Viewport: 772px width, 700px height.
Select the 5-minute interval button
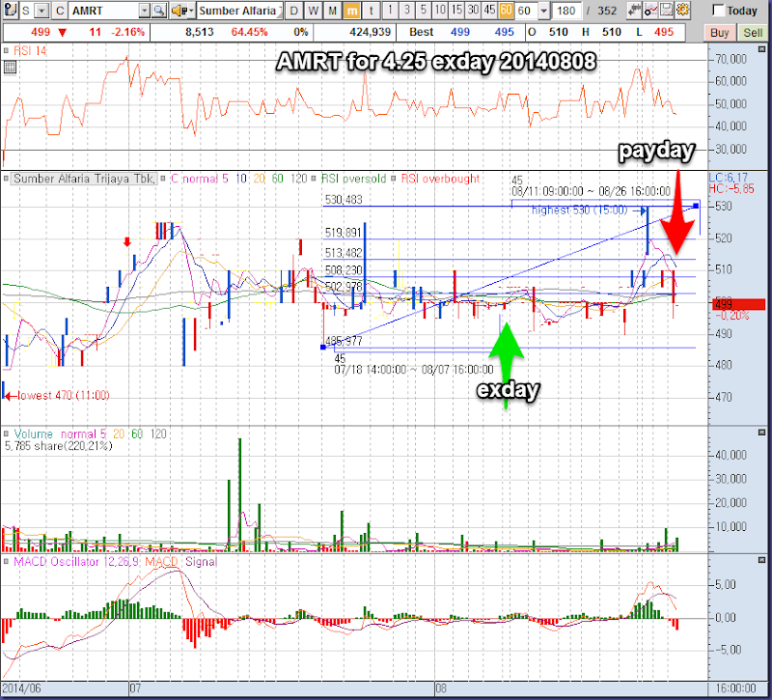pos(424,10)
